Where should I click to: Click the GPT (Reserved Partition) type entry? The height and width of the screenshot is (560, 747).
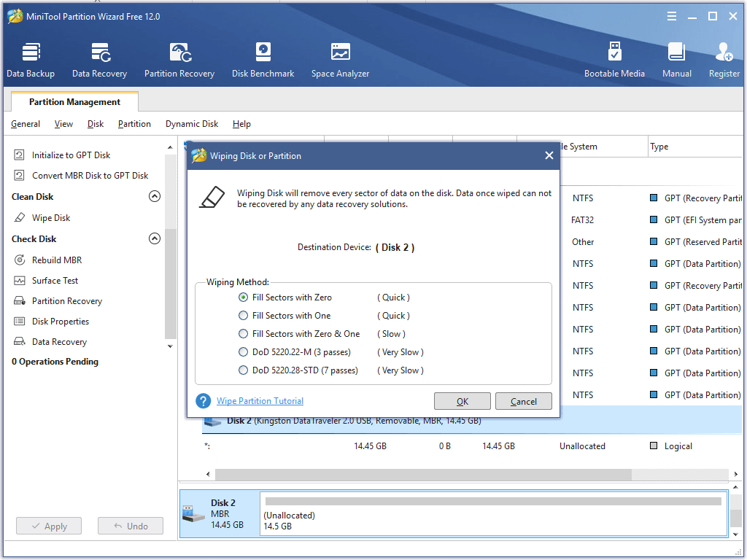coord(703,242)
